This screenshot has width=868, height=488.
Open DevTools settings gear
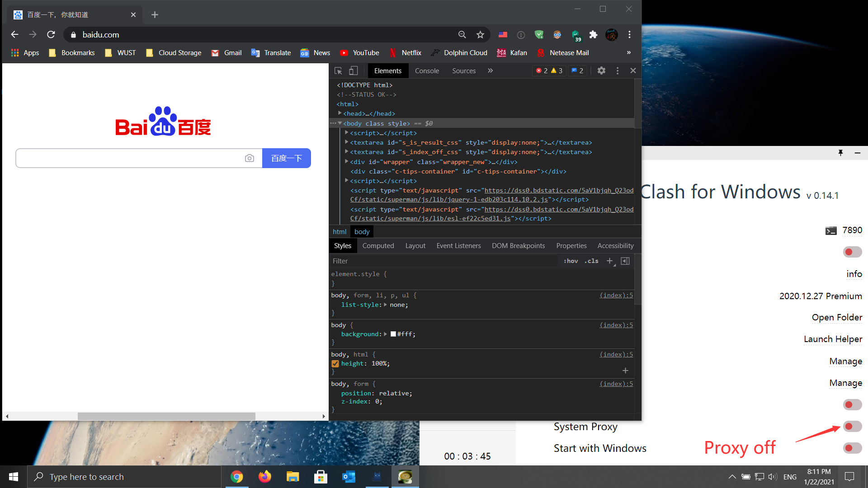pyautogui.click(x=601, y=70)
